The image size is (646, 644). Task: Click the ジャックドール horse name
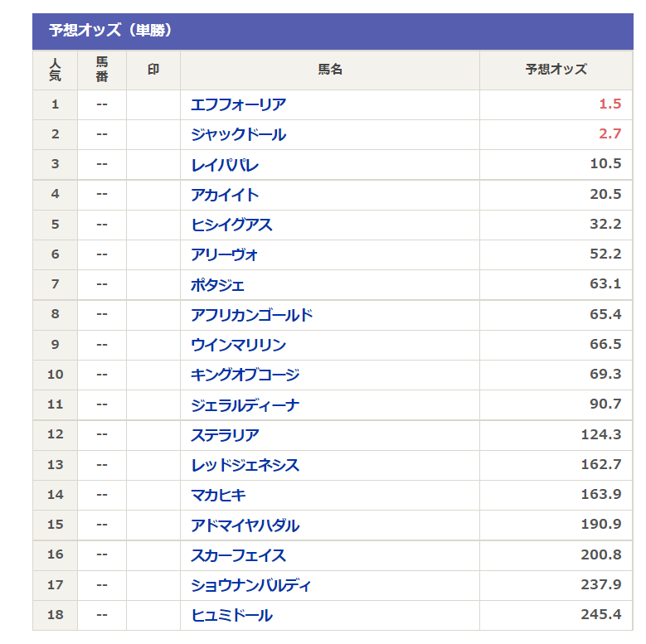(238, 134)
